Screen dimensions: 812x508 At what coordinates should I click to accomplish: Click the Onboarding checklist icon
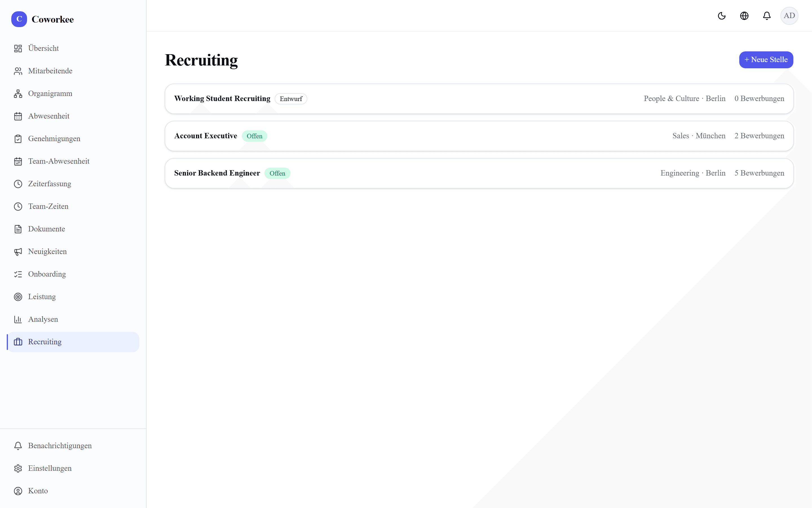pos(18,274)
